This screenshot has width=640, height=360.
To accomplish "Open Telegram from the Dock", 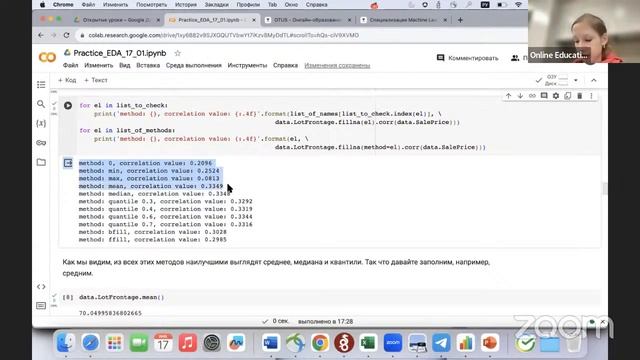I will [x=441, y=343].
